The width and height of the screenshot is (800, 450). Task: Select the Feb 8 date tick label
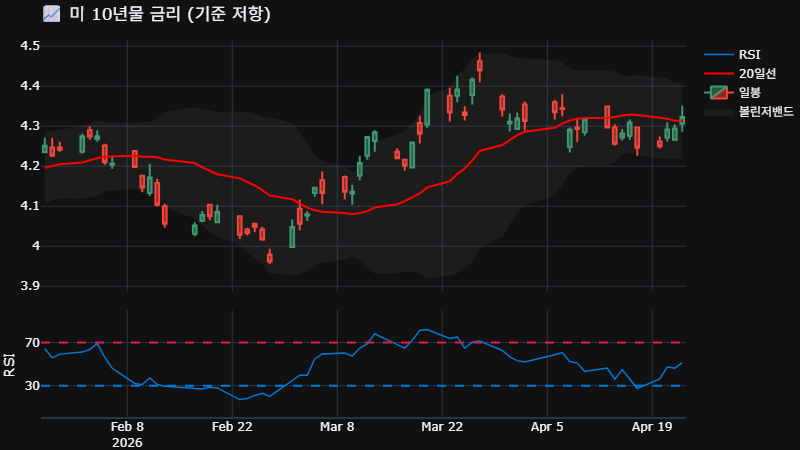tap(127, 426)
